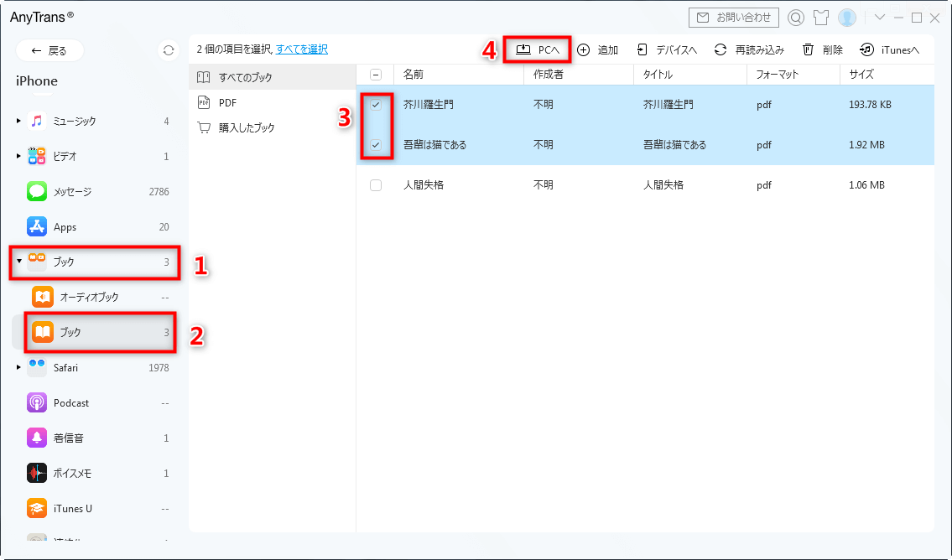This screenshot has width=952, height=560.
Task: Click the iTunesへ button
Action: pyautogui.click(x=890, y=49)
